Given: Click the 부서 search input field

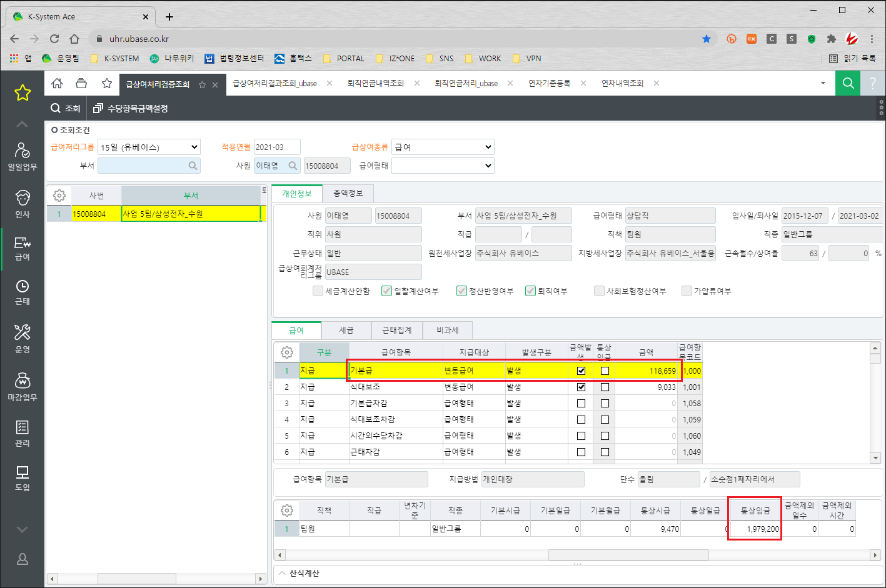Looking at the screenshot, I should coord(149,166).
